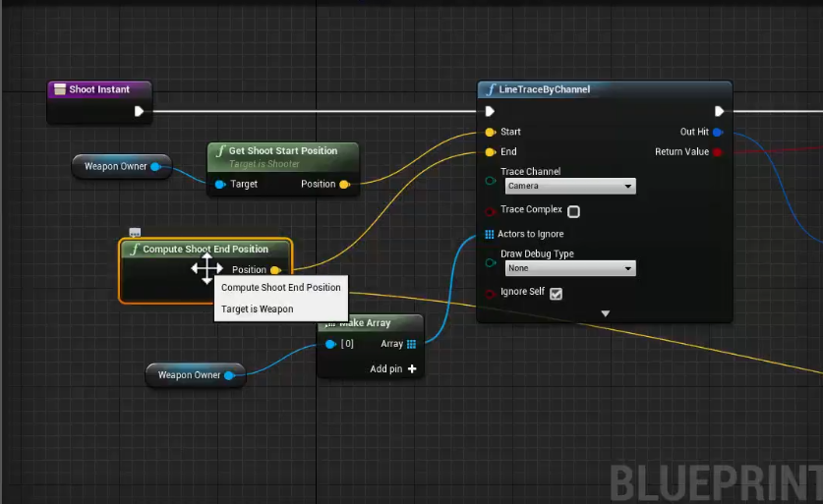The width and height of the screenshot is (823, 504).
Task: Click the 'Out Hit' label
Action: pyautogui.click(x=694, y=132)
